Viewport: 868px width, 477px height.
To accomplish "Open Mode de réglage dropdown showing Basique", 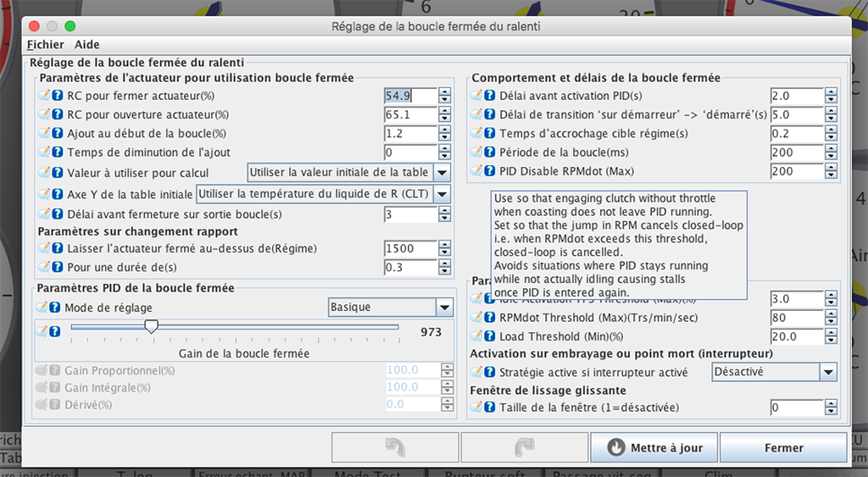I will coord(443,308).
